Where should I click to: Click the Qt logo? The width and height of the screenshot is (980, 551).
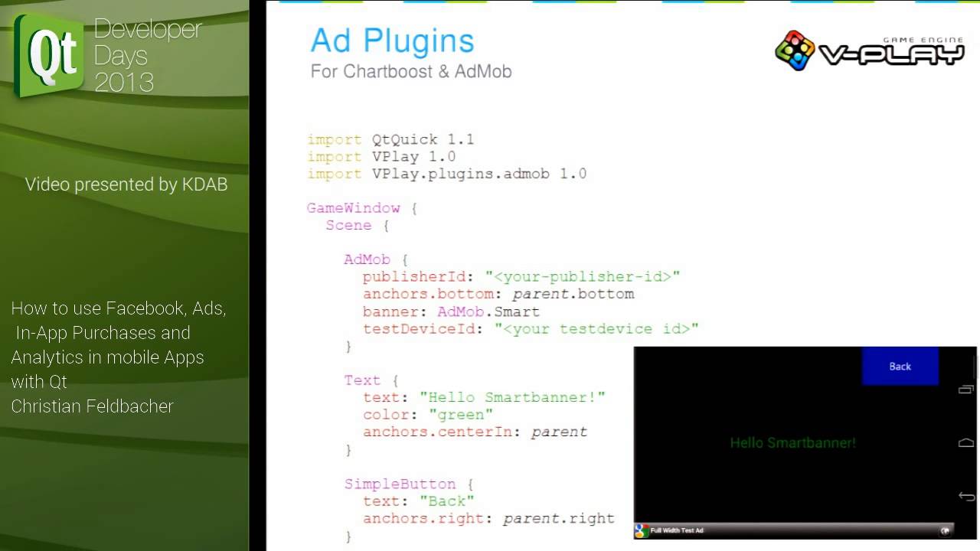click(47, 56)
